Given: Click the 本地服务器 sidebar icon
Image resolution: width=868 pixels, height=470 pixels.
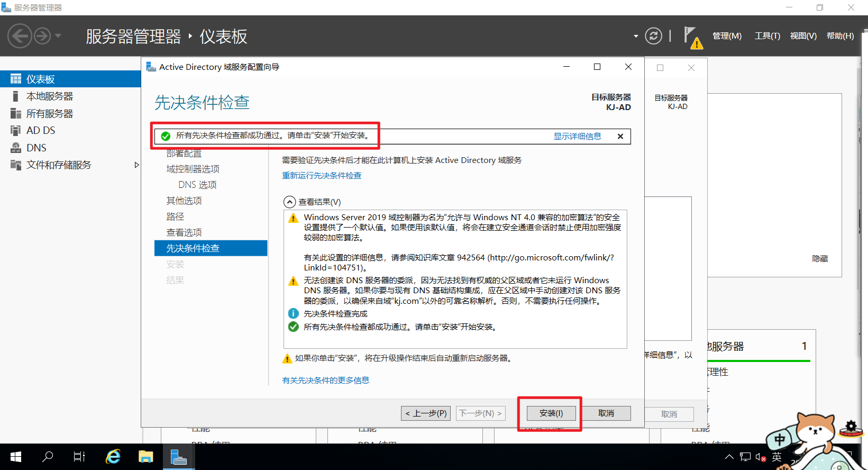Looking at the screenshot, I should click(x=16, y=96).
